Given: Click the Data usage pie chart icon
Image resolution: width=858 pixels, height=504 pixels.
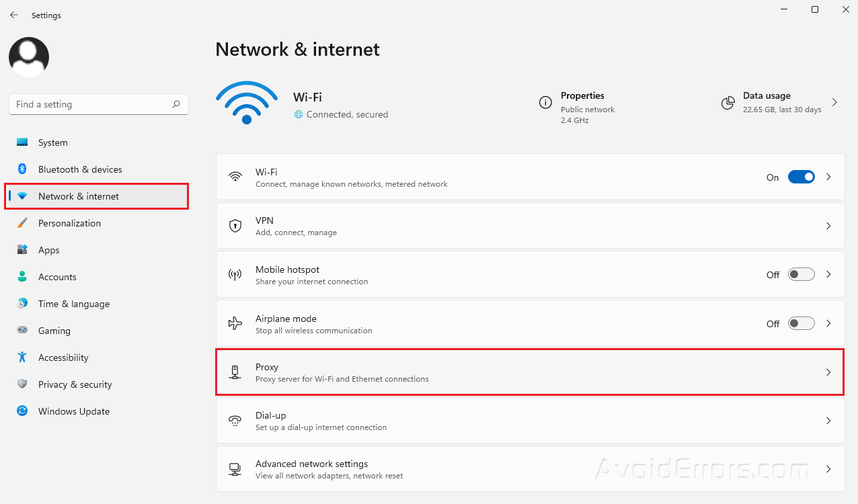Looking at the screenshot, I should click(728, 103).
